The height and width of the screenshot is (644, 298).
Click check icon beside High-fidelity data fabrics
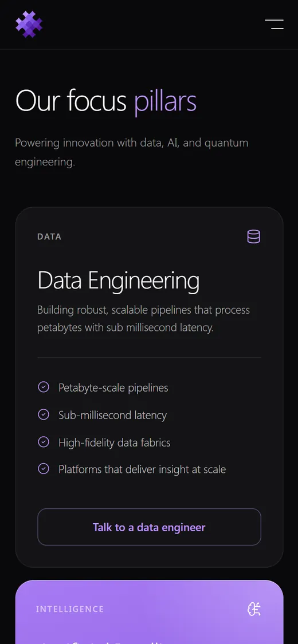pos(44,442)
